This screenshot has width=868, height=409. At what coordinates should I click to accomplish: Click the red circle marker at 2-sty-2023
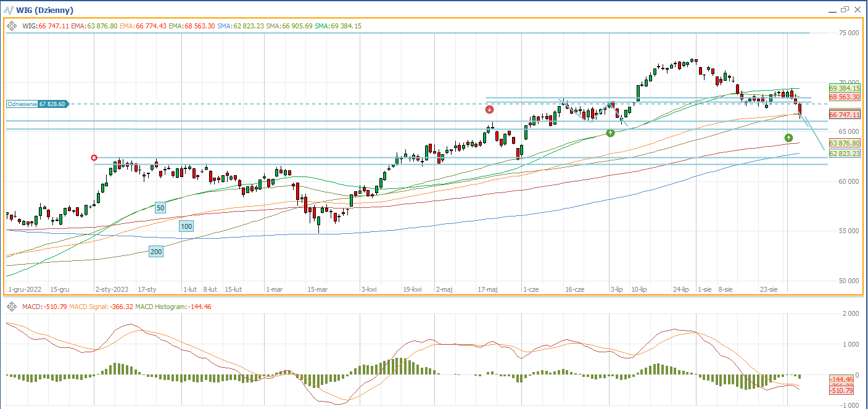[x=94, y=158]
